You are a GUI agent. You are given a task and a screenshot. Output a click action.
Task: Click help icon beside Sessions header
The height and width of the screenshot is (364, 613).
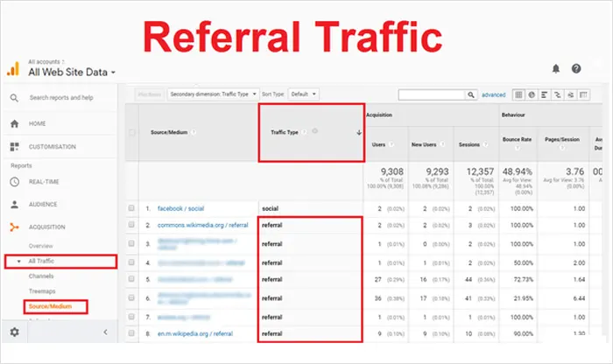click(485, 144)
